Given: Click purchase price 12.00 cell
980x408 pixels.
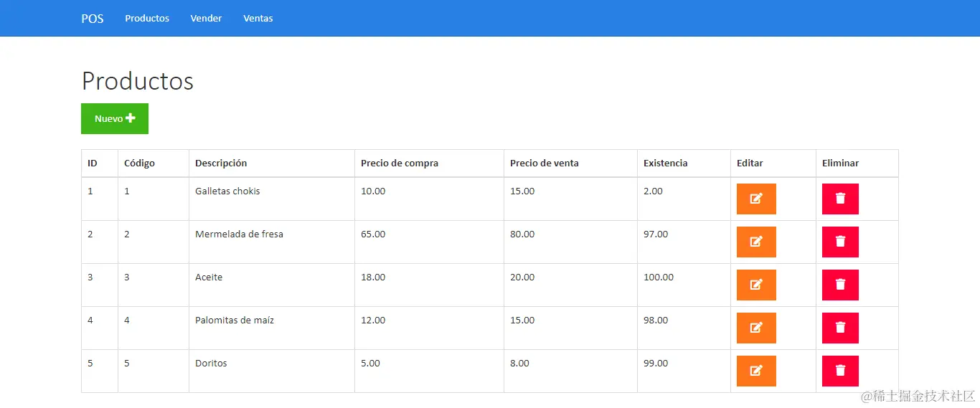Looking at the screenshot, I should pos(429,328).
